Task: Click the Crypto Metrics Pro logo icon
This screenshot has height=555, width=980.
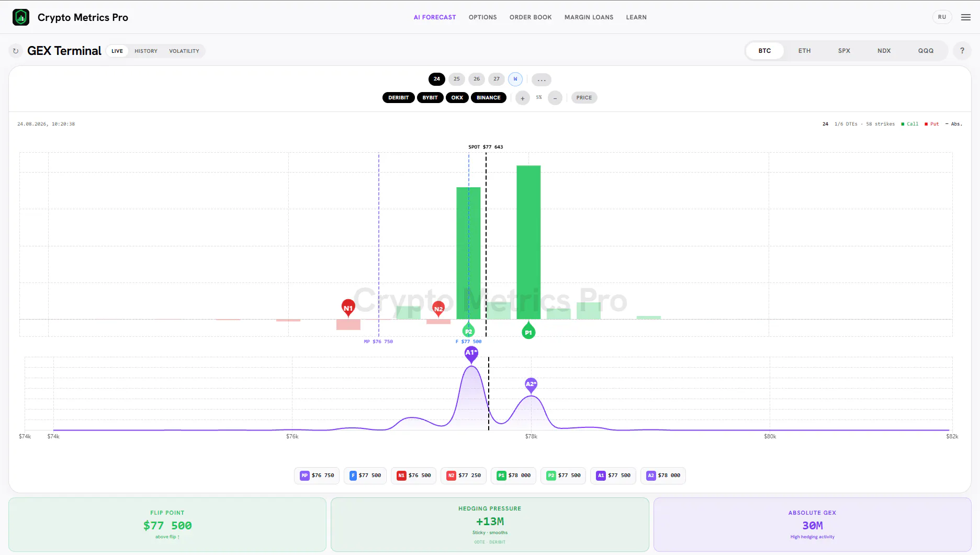Action: click(21, 17)
